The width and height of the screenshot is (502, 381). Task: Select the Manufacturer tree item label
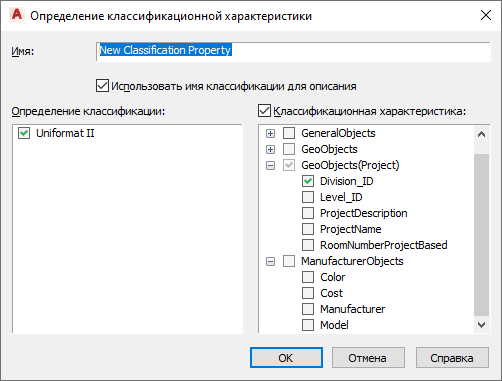pos(352,309)
